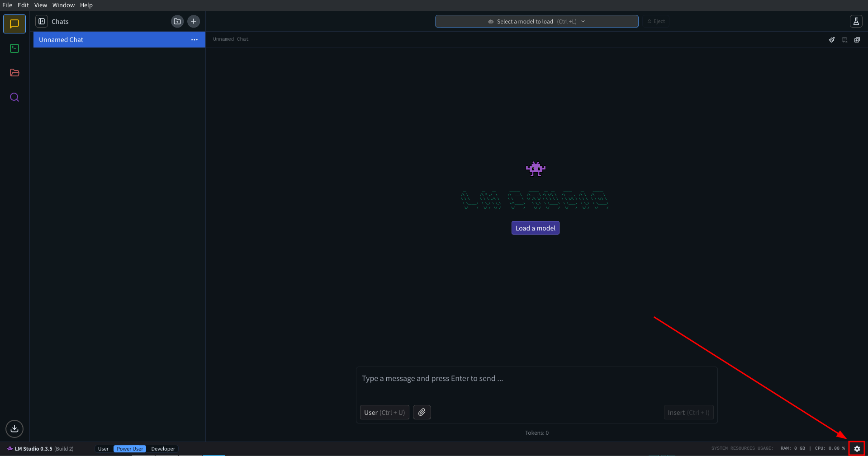This screenshot has height=456, width=868.
Task: Switch to Developer mode
Action: pos(163,449)
